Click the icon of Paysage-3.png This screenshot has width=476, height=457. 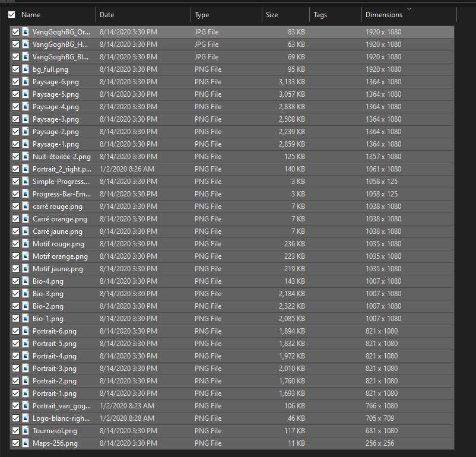[26, 119]
